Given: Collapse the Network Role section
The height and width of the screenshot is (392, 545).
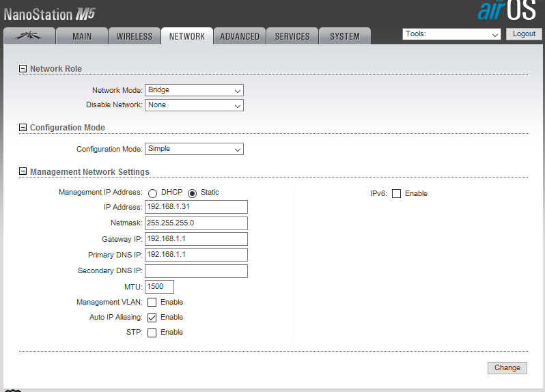Looking at the screenshot, I should 23,69.
